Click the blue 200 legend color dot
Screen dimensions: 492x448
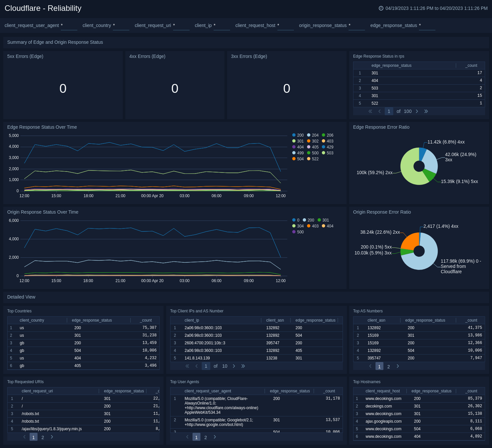coord(293,135)
